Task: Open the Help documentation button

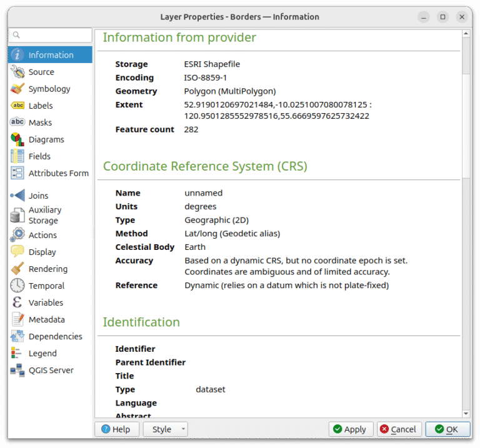Action: 117,429
